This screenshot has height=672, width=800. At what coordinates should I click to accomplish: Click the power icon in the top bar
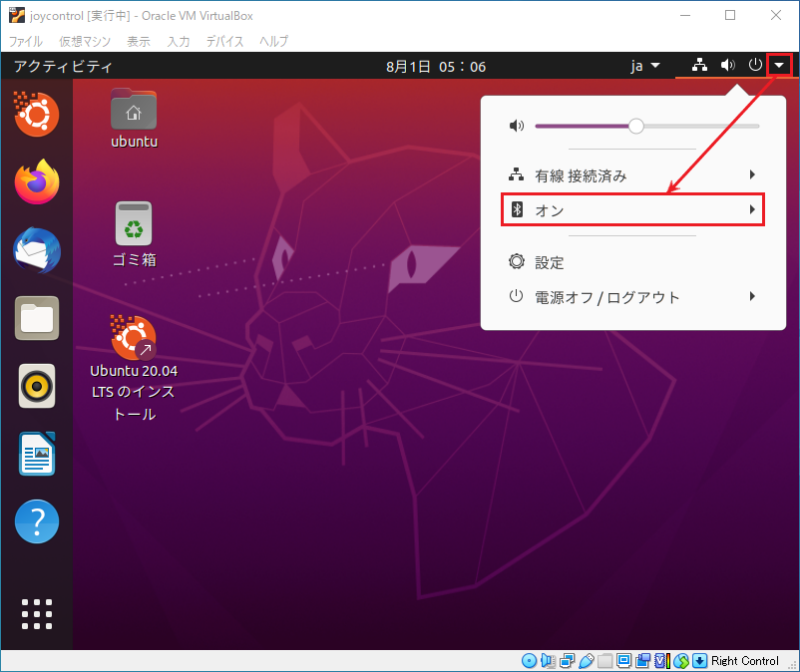click(755, 65)
